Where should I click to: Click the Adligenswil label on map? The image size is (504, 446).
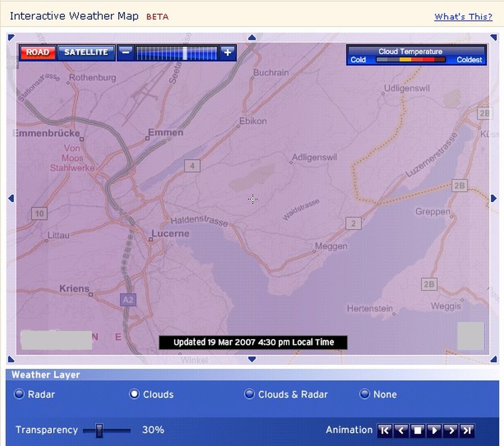315,157
